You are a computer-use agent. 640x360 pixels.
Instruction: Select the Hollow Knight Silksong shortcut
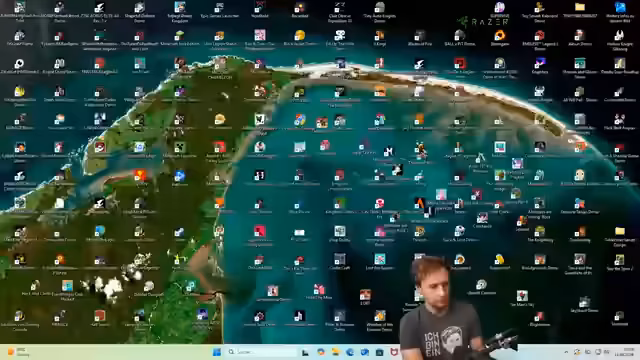[620, 40]
